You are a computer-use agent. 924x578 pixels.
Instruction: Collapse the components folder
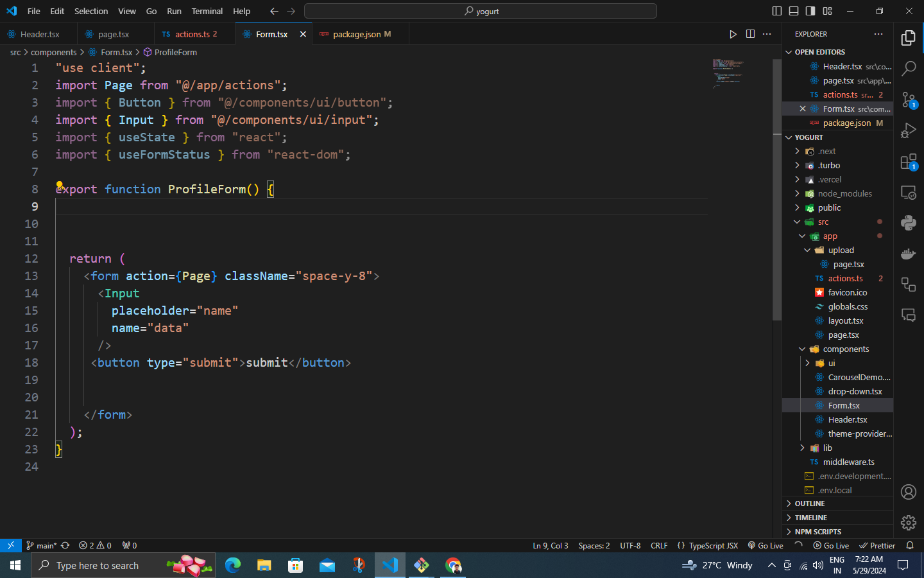[x=846, y=349]
